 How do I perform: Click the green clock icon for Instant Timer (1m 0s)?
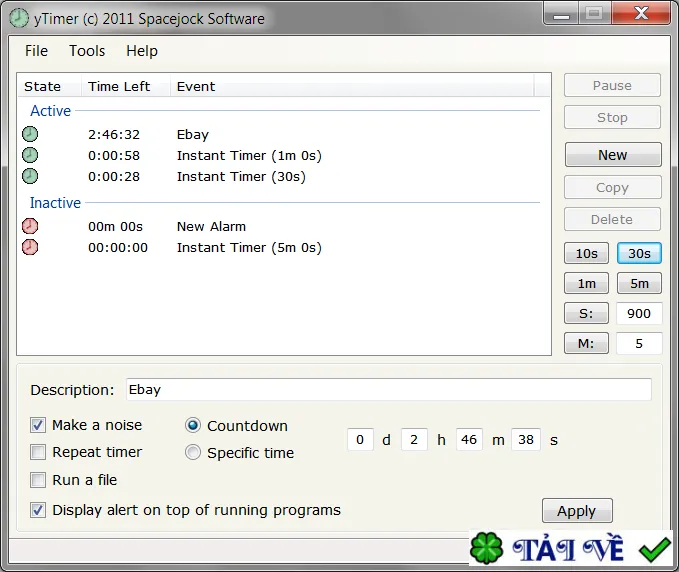(30, 155)
